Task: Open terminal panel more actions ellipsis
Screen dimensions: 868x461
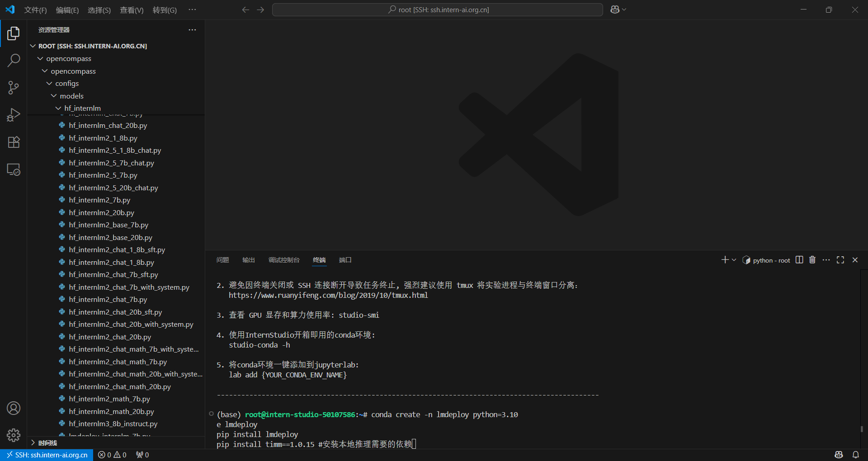Action: pyautogui.click(x=826, y=260)
